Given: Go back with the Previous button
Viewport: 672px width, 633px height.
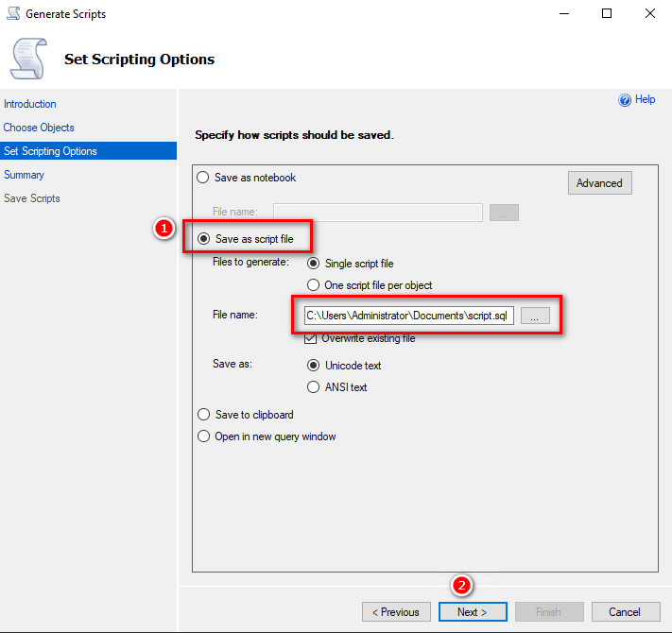Looking at the screenshot, I should tap(396, 612).
